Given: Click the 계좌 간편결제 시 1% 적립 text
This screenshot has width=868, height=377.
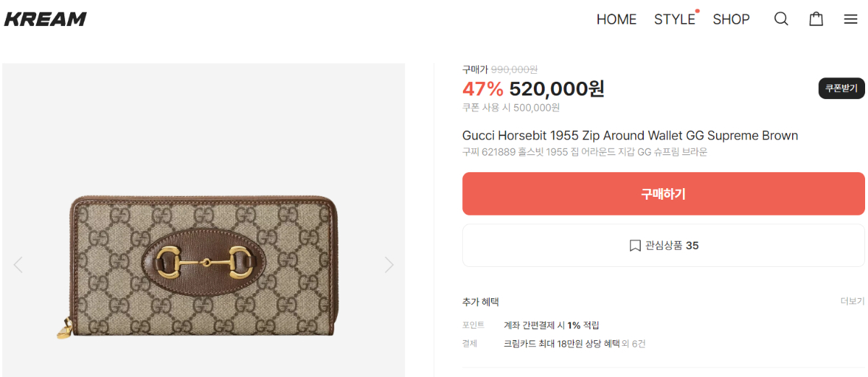Looking at the screenshot, I should (551, 325).
